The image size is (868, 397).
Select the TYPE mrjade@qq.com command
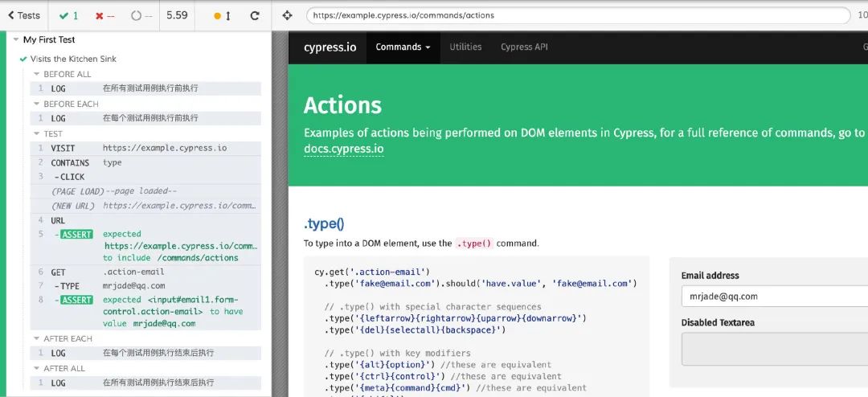pos(145,286)
